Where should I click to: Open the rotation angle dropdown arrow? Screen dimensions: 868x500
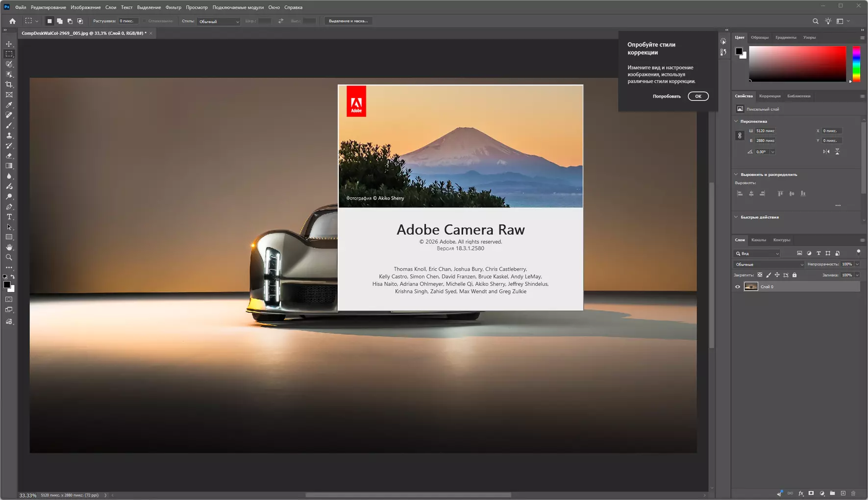coord(773,152)
